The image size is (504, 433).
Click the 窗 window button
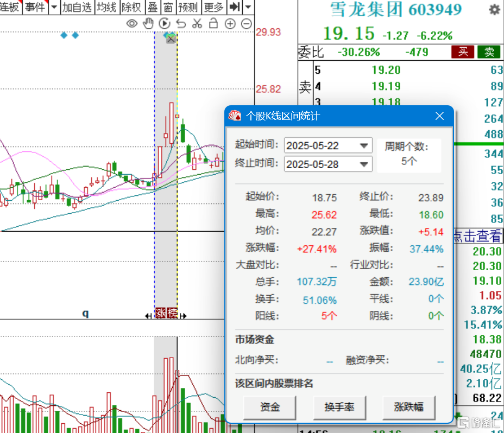point(168,7)
